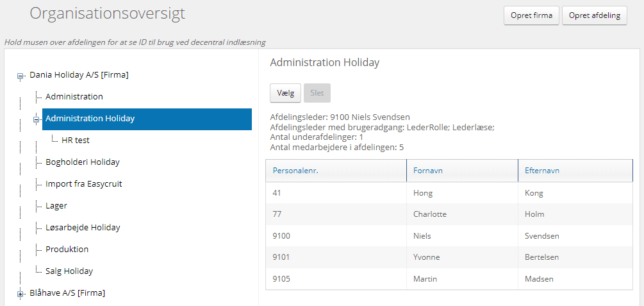Image resolution: width=644 pixels, height=306 pixels.
Task: Click Salg Holiday in the tree
Action: click(x=69, y=271)
